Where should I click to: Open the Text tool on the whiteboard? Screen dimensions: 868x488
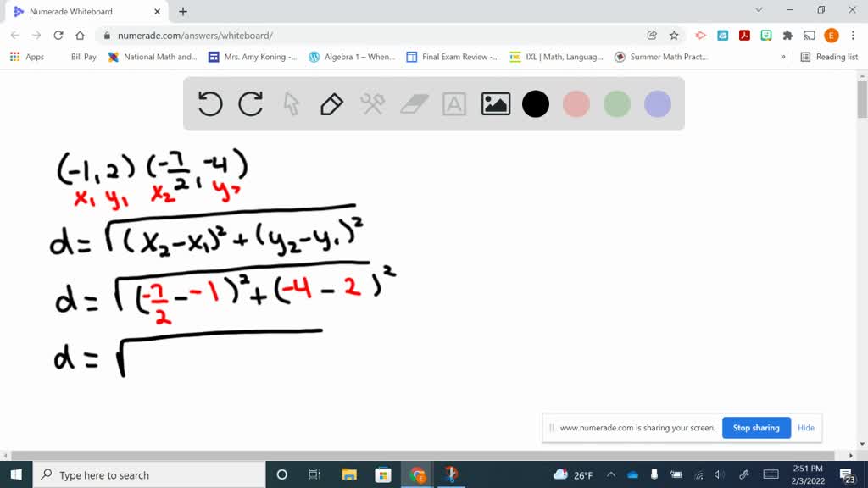click(454, 103)
